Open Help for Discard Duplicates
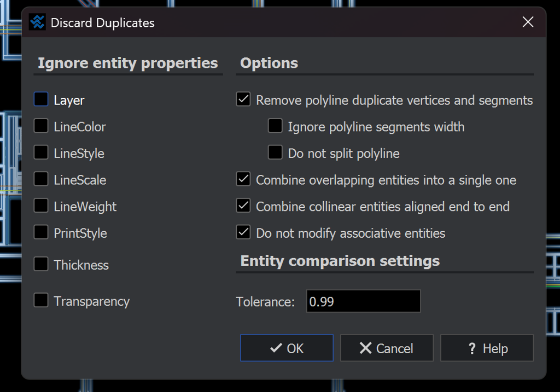560x392 pixels. tap(487, 348)
